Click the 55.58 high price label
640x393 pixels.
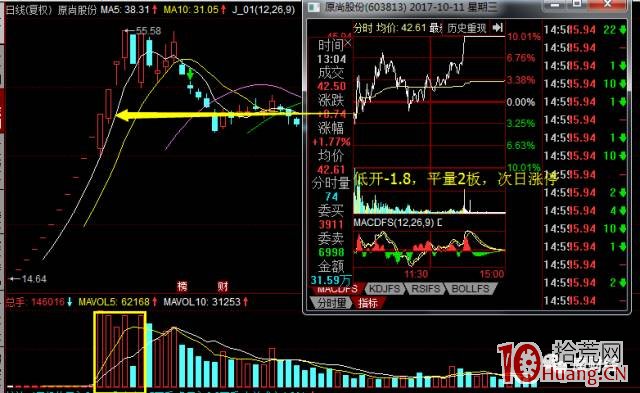coord(149,31)
